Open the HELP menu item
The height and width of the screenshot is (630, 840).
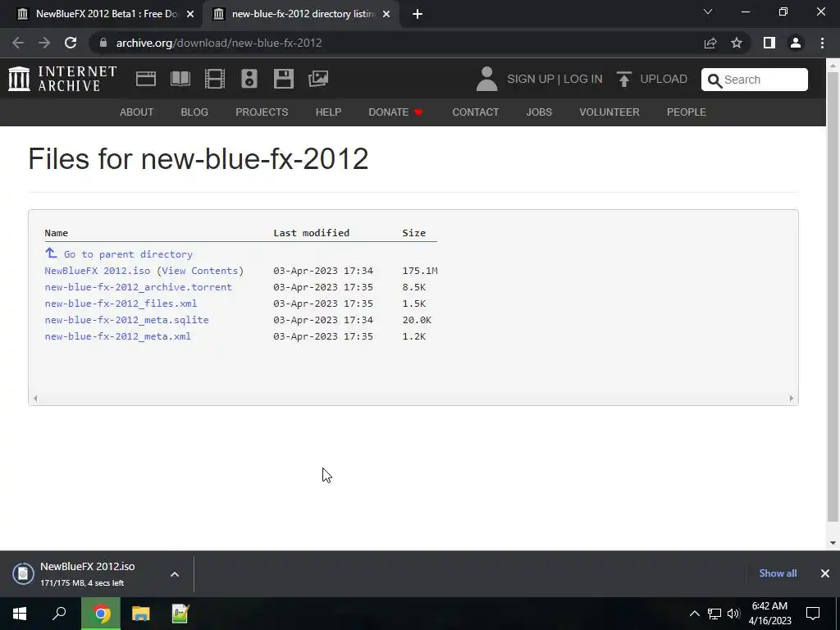(328, 112)
